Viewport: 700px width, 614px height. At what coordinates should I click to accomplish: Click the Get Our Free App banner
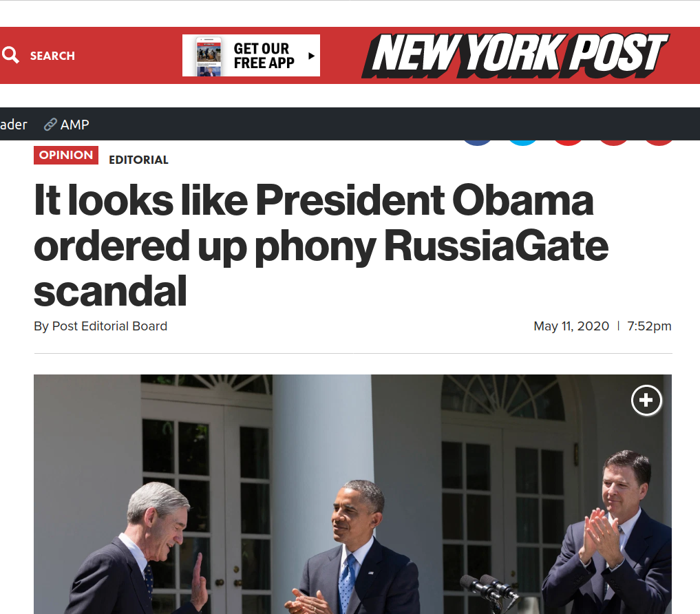click(251, 55)
